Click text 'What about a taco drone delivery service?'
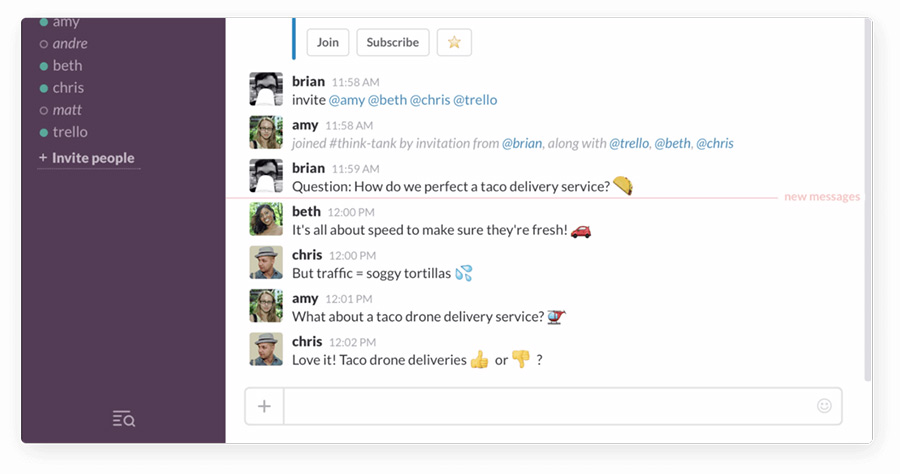 click(x=418, y=317)
